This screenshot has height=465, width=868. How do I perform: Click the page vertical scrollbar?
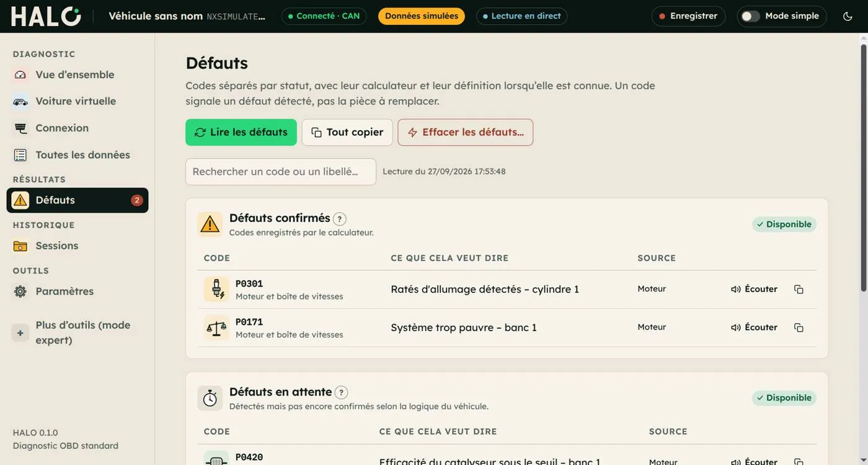[864, 167]
